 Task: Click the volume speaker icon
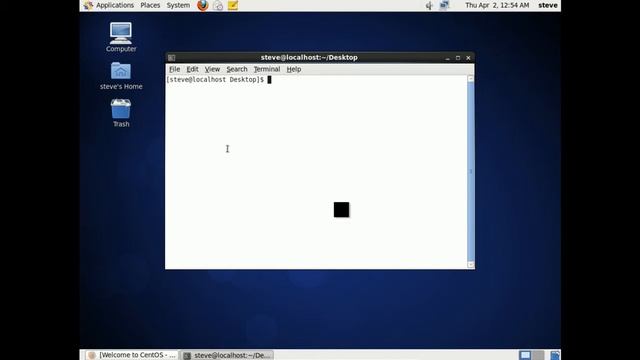click(x=429, y=5)
